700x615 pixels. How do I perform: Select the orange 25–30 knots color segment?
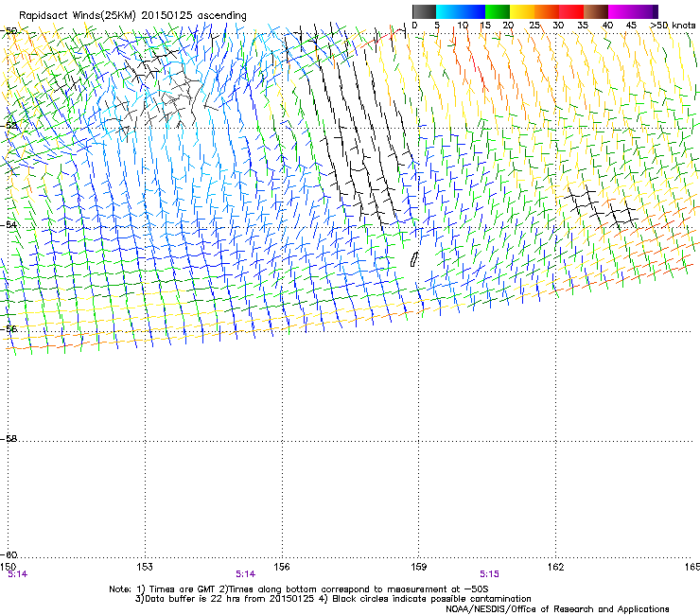click(547, 11)
